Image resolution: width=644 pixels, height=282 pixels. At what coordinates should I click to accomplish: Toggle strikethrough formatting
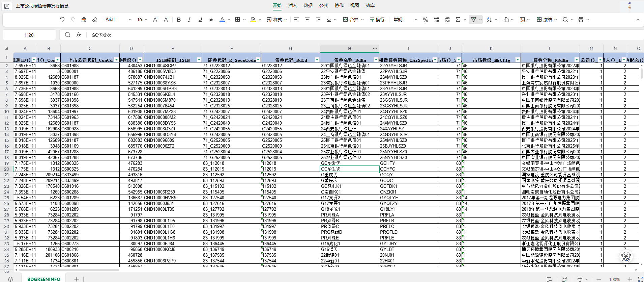pos(211,20)
